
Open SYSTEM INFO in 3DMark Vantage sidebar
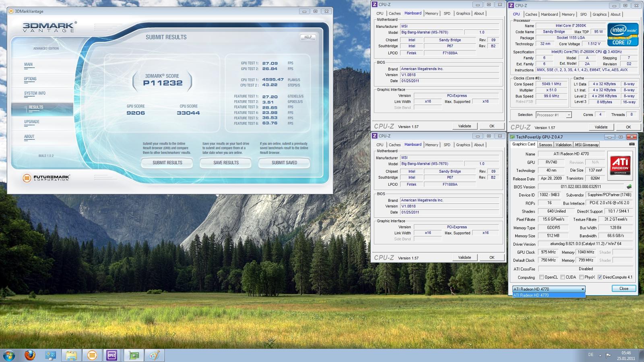tap(35, 93)
